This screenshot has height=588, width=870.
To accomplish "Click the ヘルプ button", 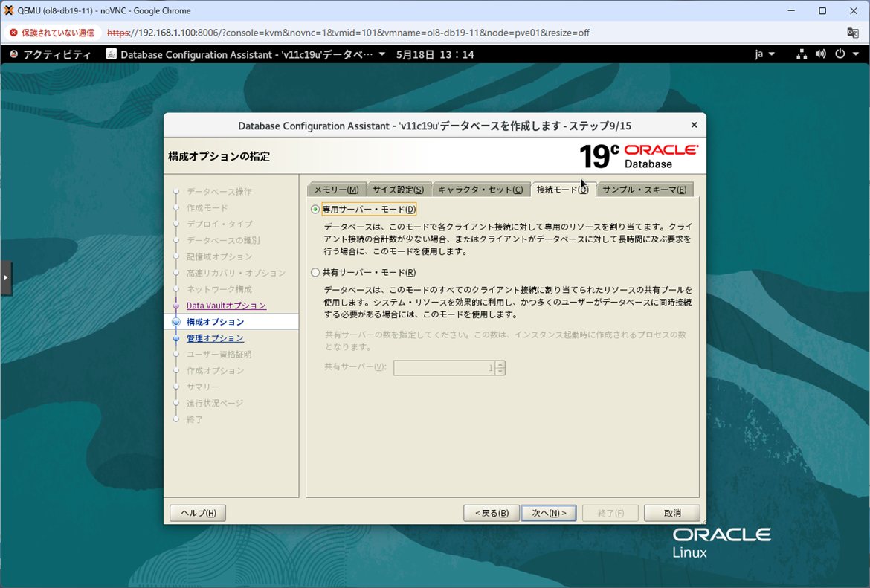I will 198,513.
